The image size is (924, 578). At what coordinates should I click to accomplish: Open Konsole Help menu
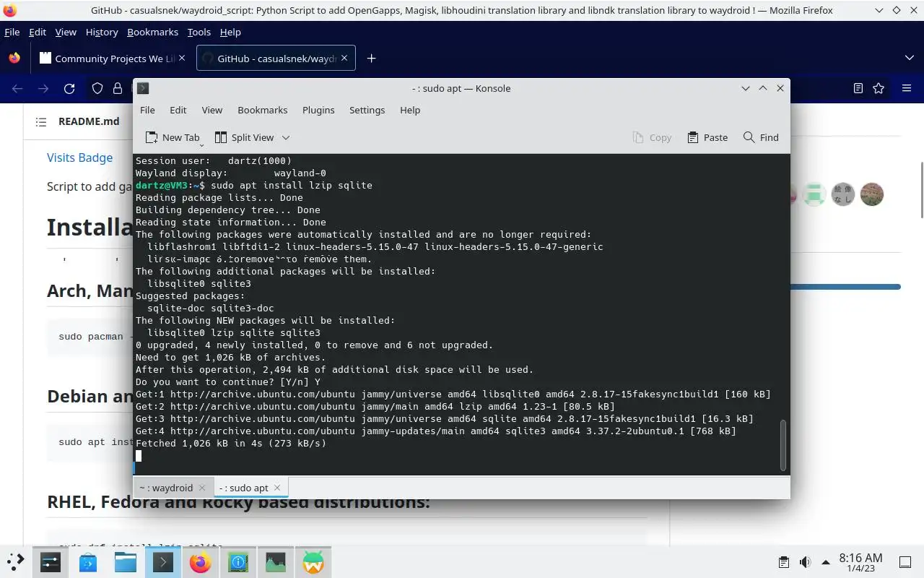click(410, 110)
